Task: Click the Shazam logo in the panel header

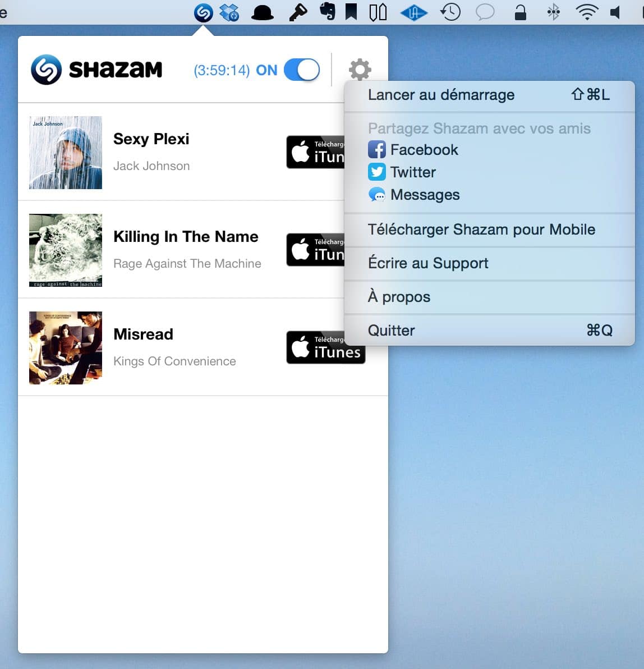Action: tap(47, 70)
